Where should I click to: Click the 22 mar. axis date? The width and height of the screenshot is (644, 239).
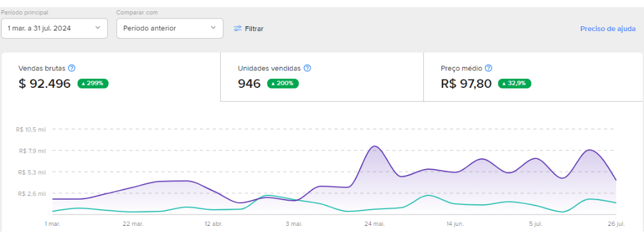tap(132, 224)
